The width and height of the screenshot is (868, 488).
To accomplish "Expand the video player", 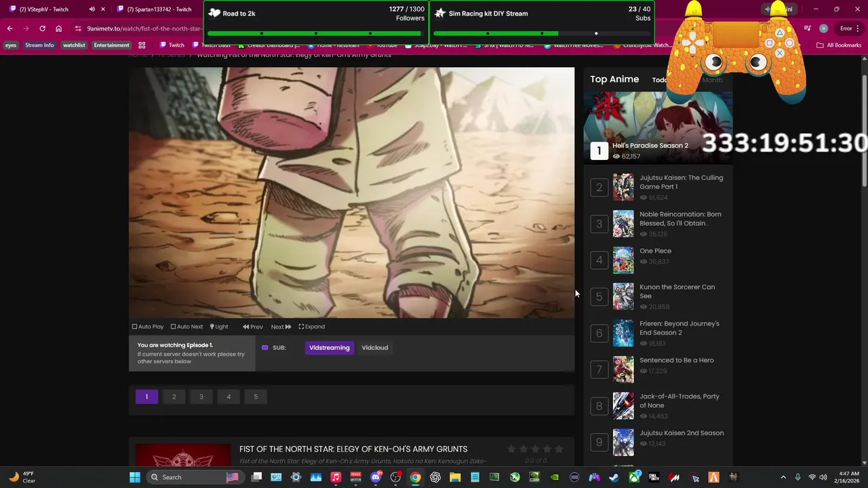I will (312, 327).
